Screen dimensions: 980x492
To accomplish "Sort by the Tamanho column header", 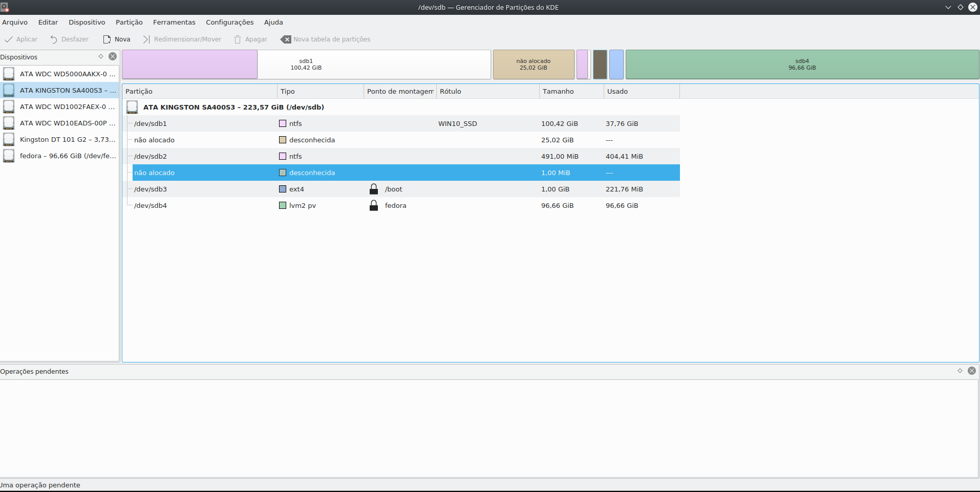I will pyautogui.click(x=558, y=92).
